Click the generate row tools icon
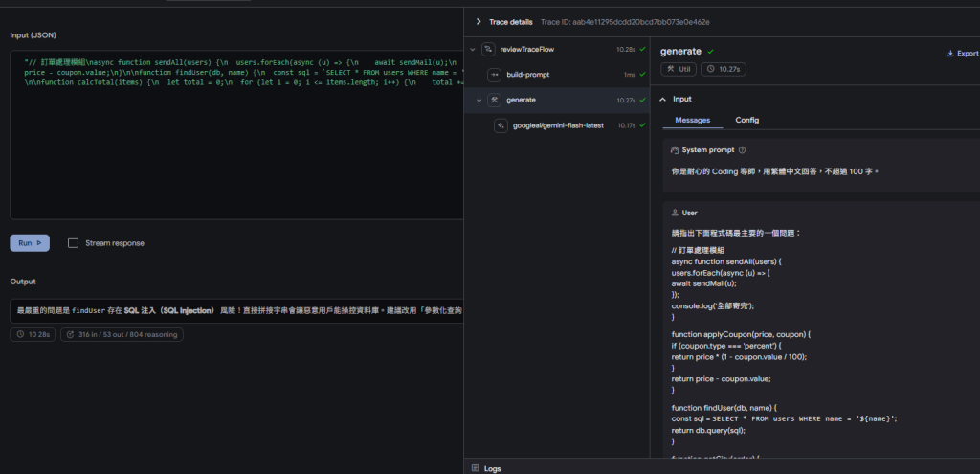 494,100
